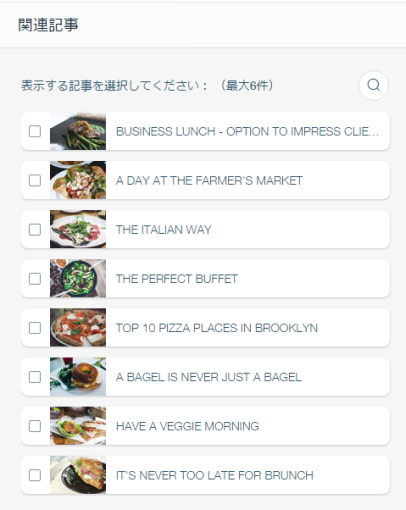Click the brunch croissant thumbnail

pyautogui.click(x=78, y=475)
